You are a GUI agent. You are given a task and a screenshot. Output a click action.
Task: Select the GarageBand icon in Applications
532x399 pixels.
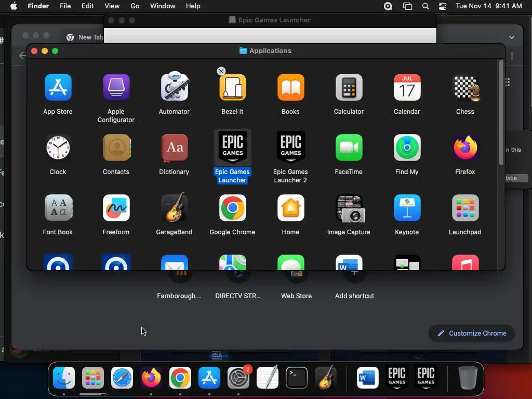coord(175,207)
